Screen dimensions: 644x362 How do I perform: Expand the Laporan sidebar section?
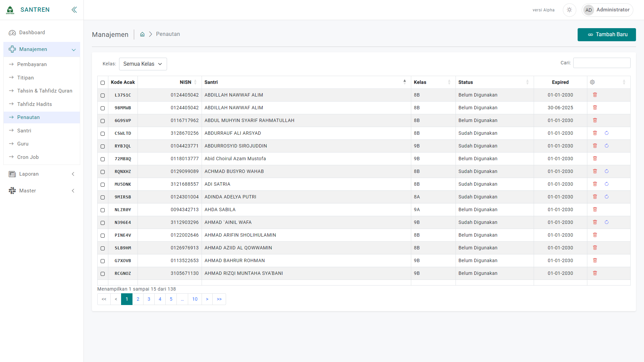pos(42,174)
